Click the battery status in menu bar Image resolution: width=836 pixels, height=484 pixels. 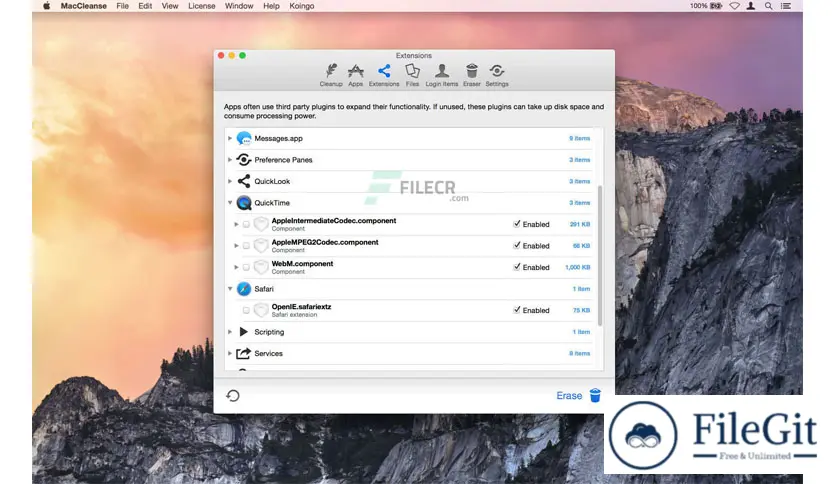(706, 6)
